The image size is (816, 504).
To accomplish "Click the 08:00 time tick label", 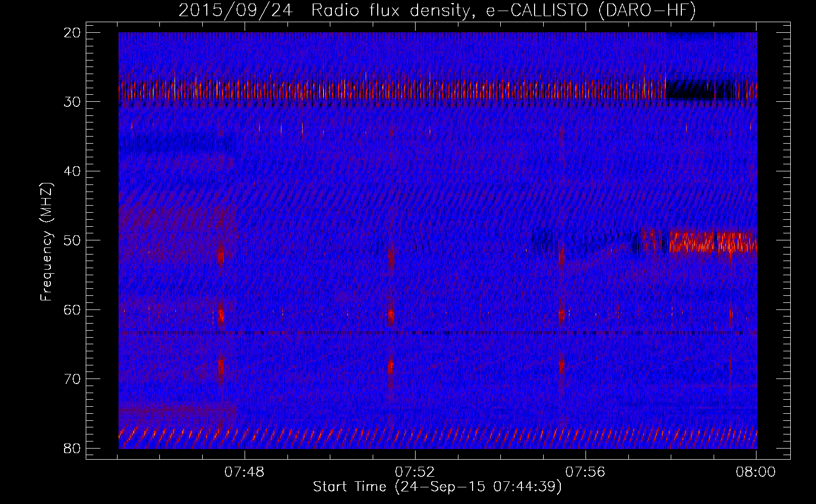I will [755, 472].
